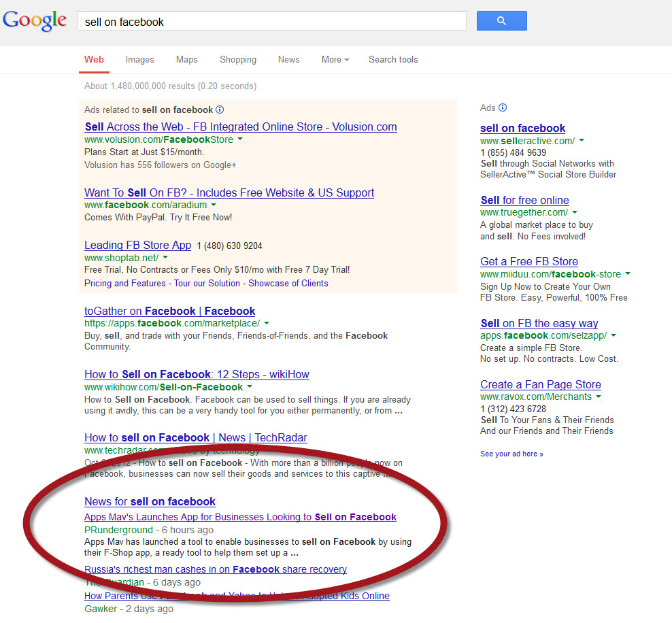Click 'Leading FB Store App' ad title
672x623 pixels.
click(x=137, y=245)
